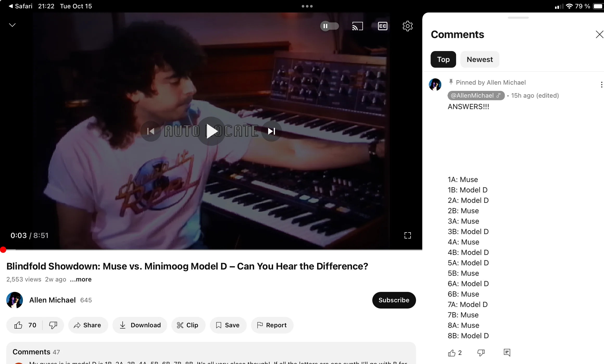Reply to the pinned comment
The height and width of the screenshot is (364, 604).
pos(507,353)
